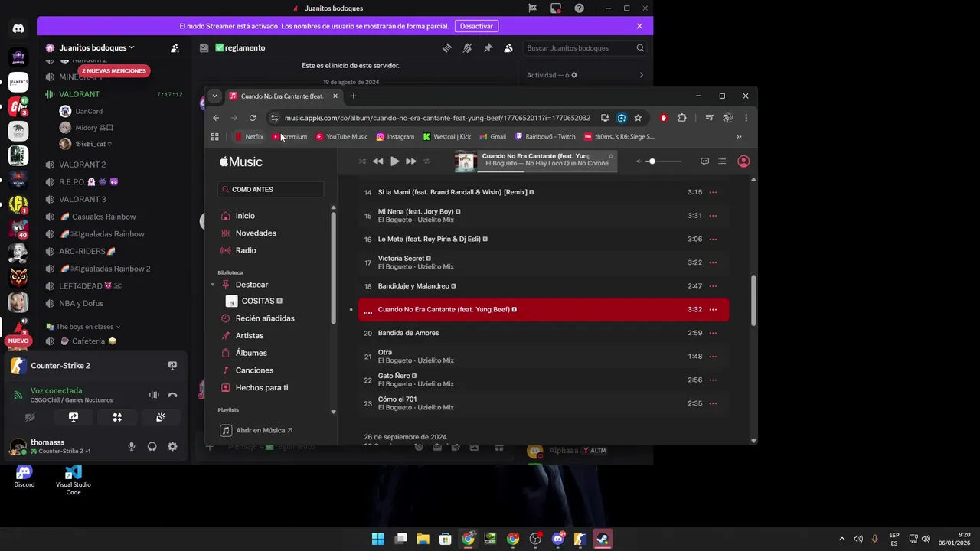The image size is (980, 551).
Task: Open Steam from the Windows taskbar
Action: (603, 539)
